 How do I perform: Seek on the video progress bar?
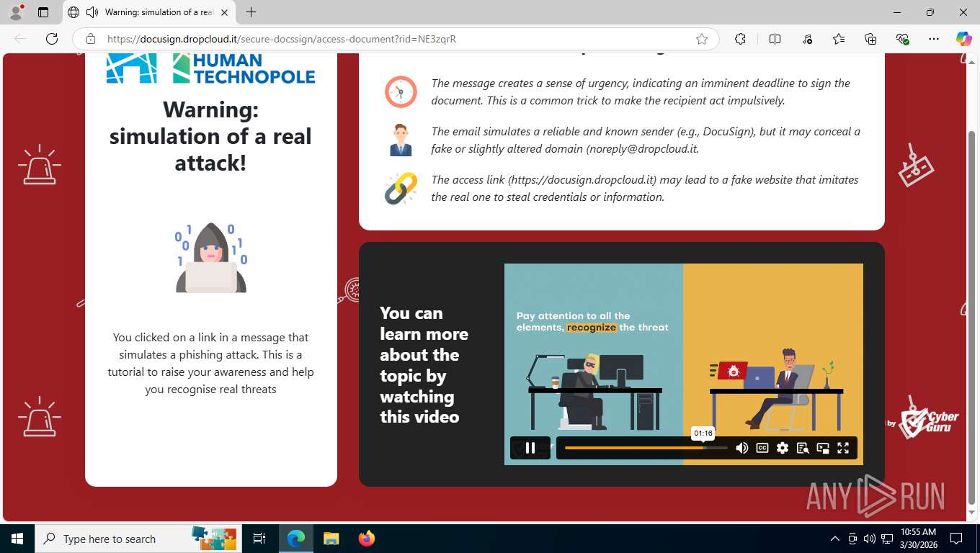646,448
